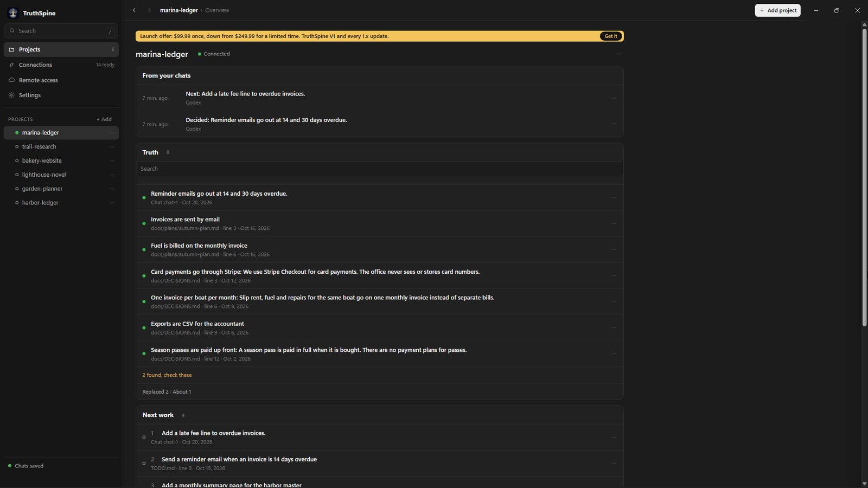Expand Replaced 2 · About 1 row
The height and width of the screenshot is (488, 868).
[380, 392]
